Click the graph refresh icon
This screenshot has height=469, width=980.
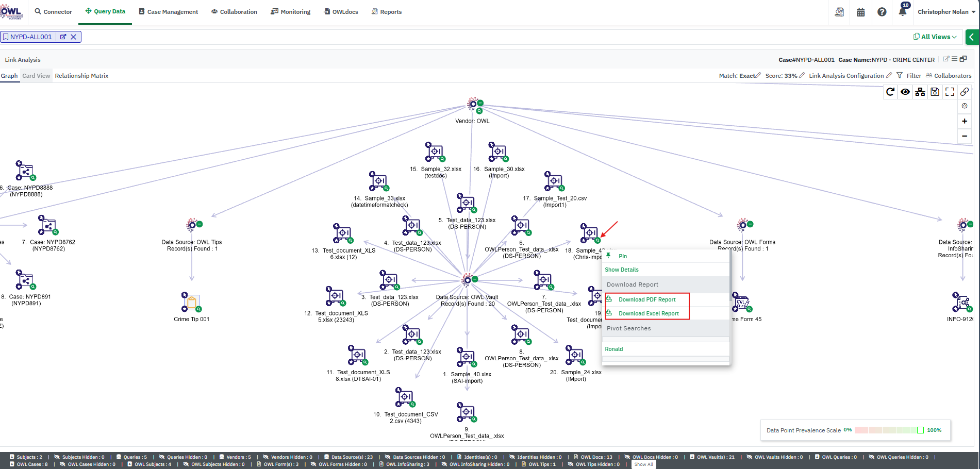pos(890,92)
